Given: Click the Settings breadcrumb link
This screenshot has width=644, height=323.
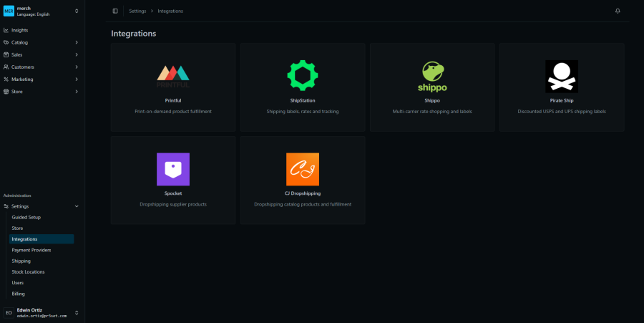Looking at the screenshot, I should click(137, 11).
